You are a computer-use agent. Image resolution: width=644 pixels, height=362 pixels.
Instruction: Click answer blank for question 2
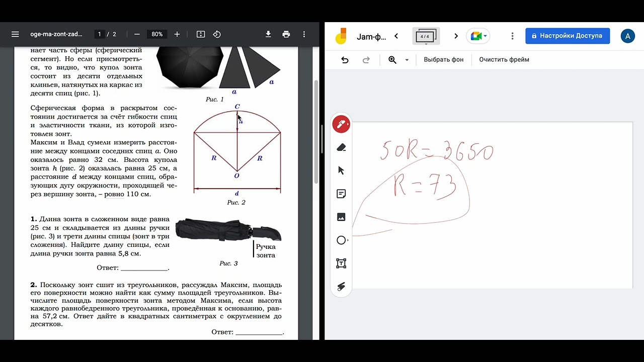click(x=259, y=333)
